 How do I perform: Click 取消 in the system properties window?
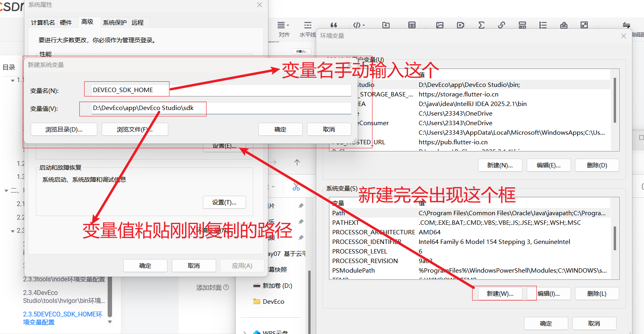194,266
